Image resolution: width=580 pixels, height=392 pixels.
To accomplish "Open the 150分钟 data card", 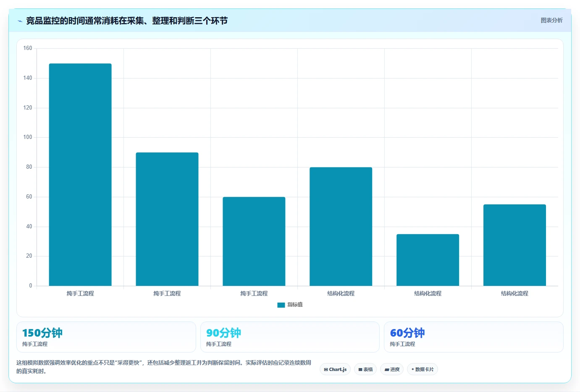I will (x=106, y=337).
